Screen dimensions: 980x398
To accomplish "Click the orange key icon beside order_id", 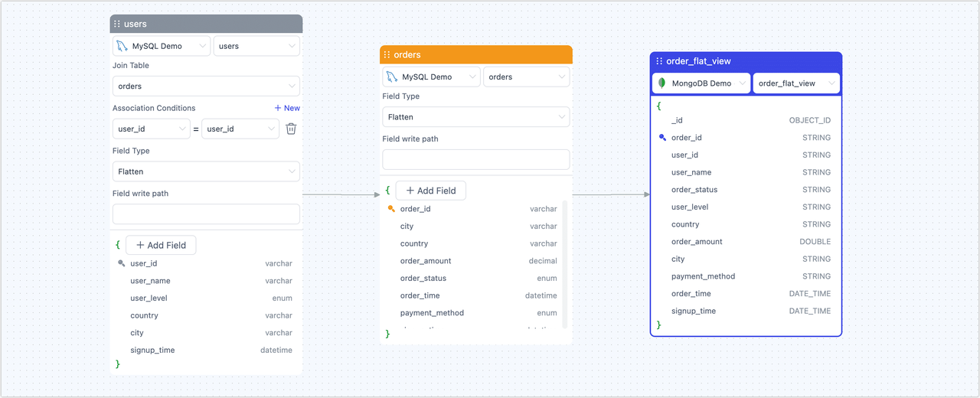I will (x=391, y=209).
